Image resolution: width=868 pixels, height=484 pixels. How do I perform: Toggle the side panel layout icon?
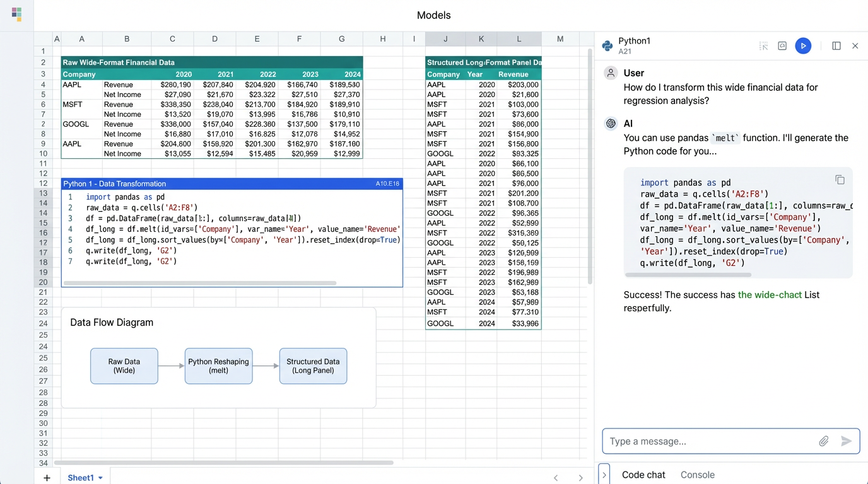point(836,46)
